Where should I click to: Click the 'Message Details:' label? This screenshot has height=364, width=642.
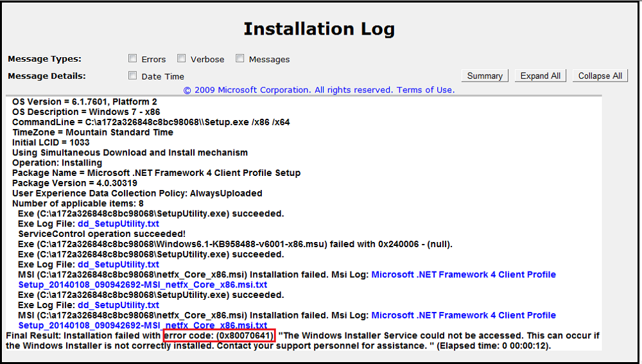[x=47, y=76]
